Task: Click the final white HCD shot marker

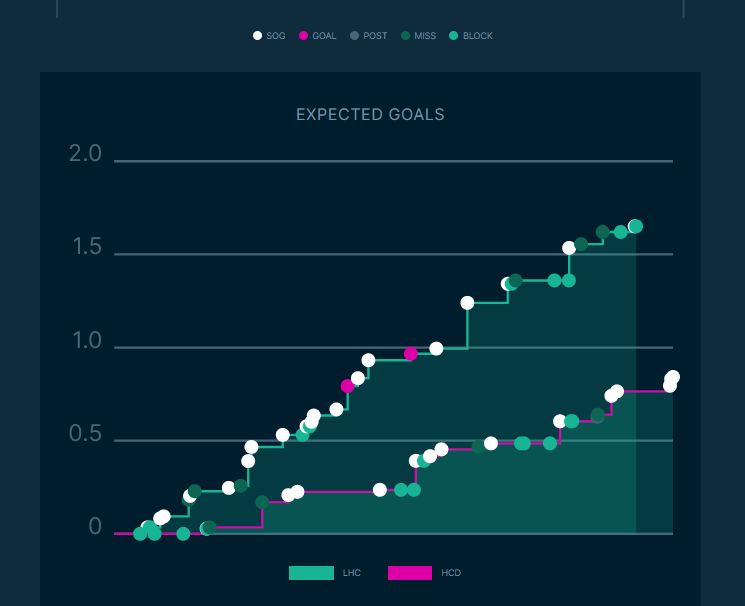Action: coord(673,378)
